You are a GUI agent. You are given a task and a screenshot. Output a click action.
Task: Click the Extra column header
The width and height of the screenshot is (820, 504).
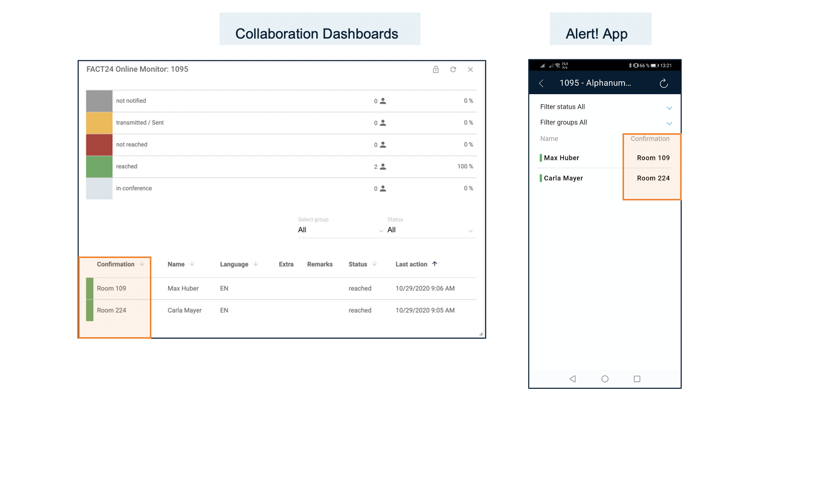pos(286,265)
